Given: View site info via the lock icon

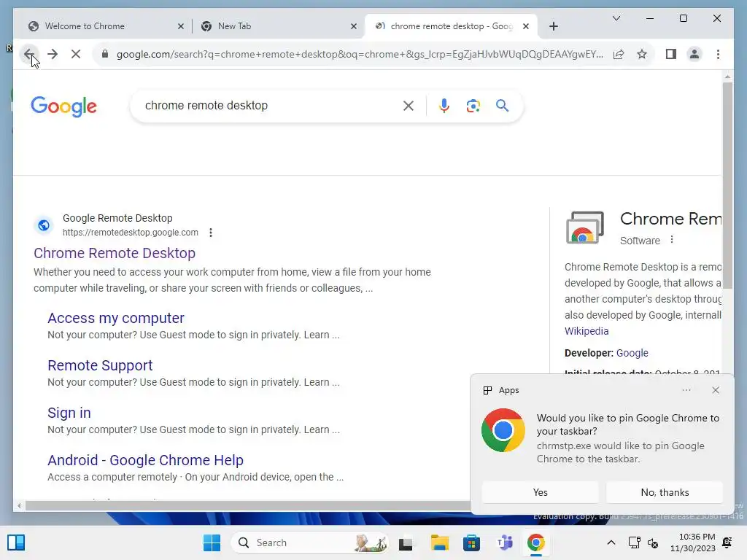Looking at the screenshot, I should (x=105, y=54).
